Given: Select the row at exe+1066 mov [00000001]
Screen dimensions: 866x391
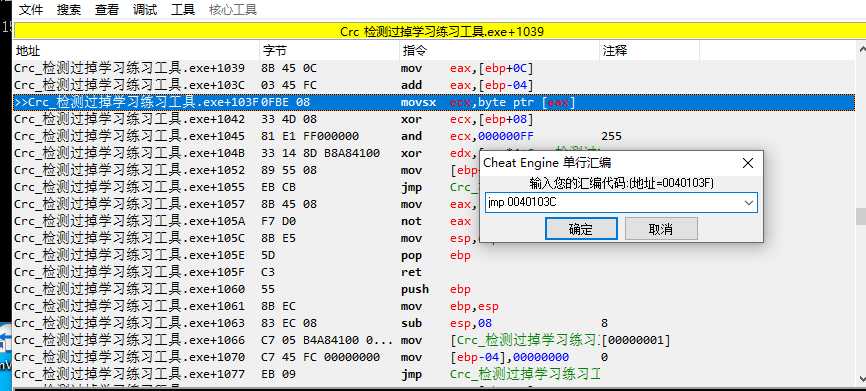Looking at the screenshot, I should coord(434,340).
